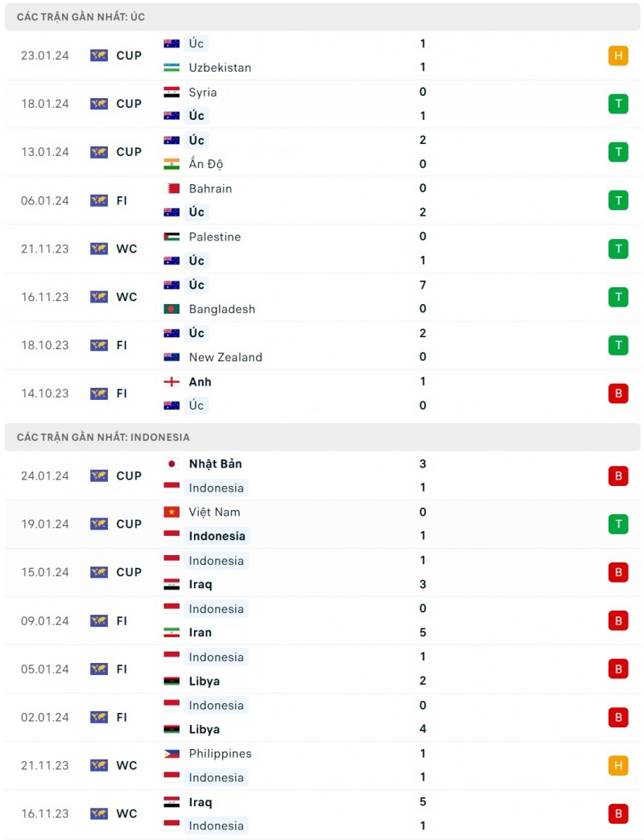Select the Bangladesh flag icon
The image size is (644, 840).
171,309
